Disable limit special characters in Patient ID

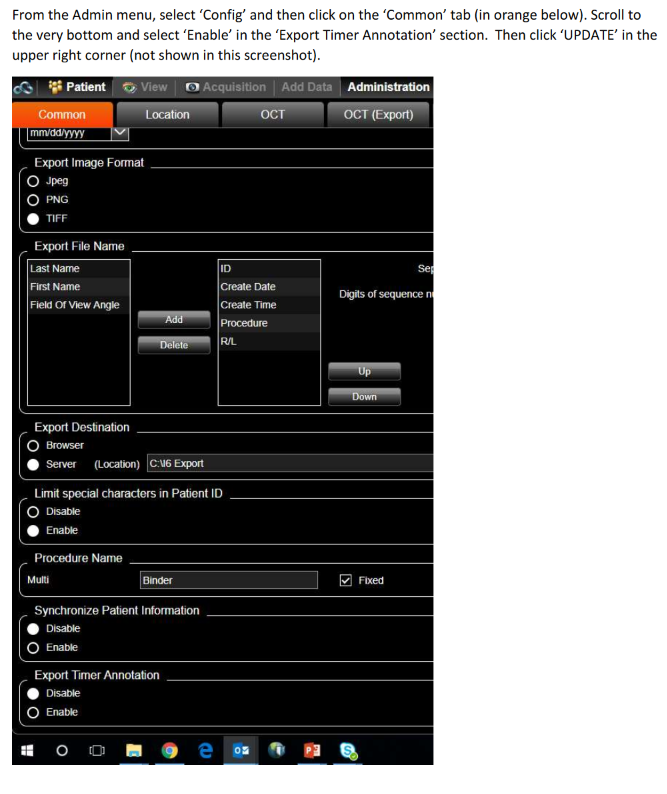(33, 512)
